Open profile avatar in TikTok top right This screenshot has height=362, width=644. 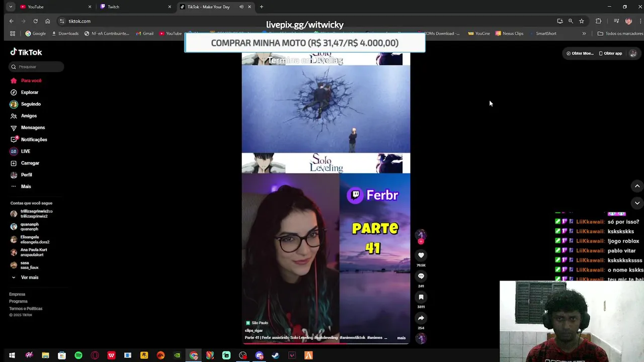633,53
